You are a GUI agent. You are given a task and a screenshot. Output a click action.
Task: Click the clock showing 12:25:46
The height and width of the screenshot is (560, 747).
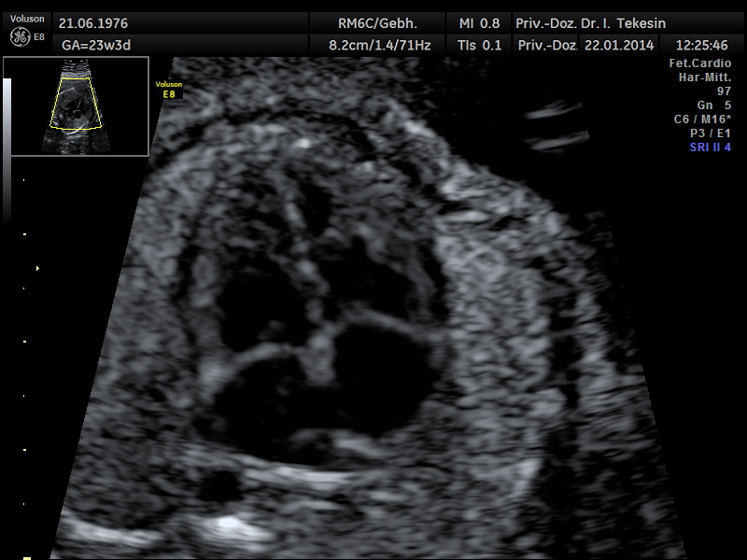coord(700,44)
